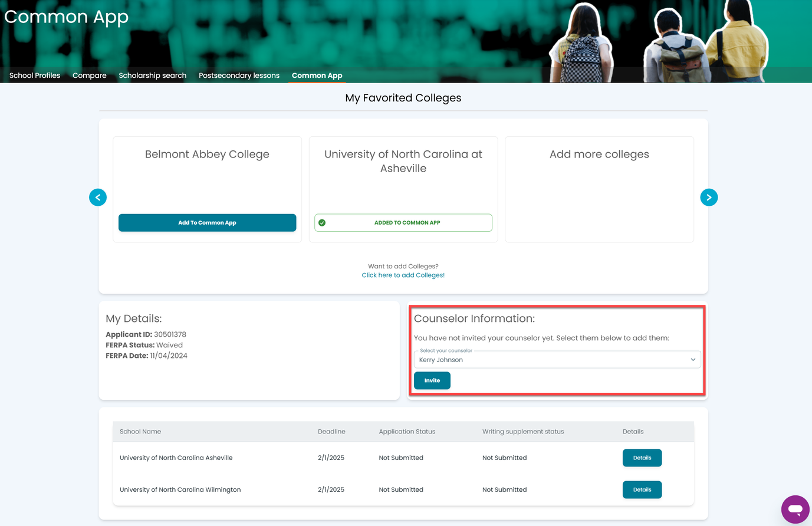
Task: Add Belmont Abbey College to Common App
Action: 207,223
